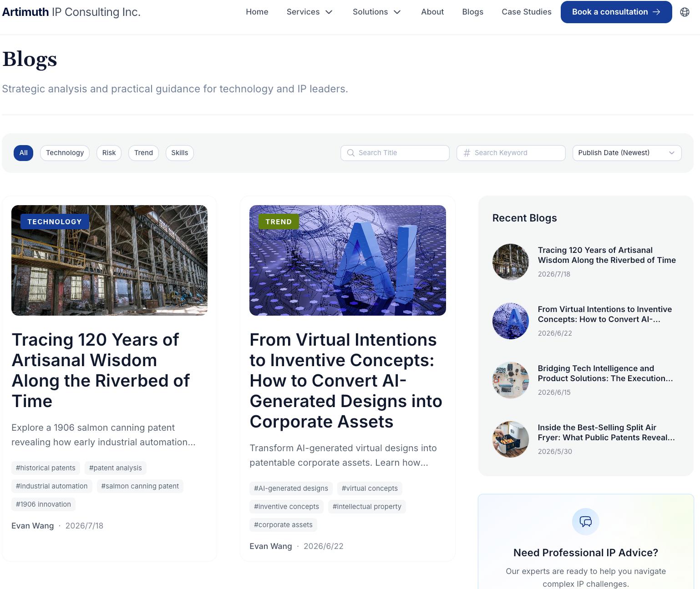Open the About page
The image size is (700, 589).
point(432,12)
